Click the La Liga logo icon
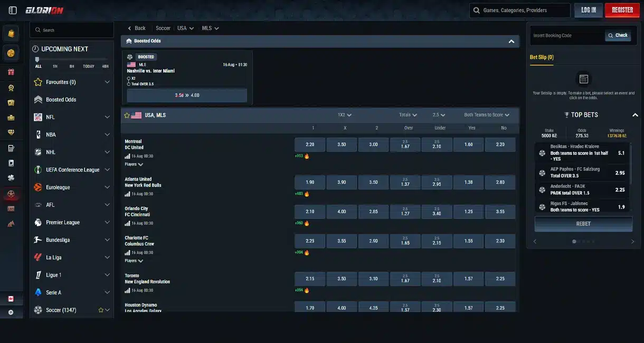The width and height of the screenshot is (644, 343). (x=38, y=257)
